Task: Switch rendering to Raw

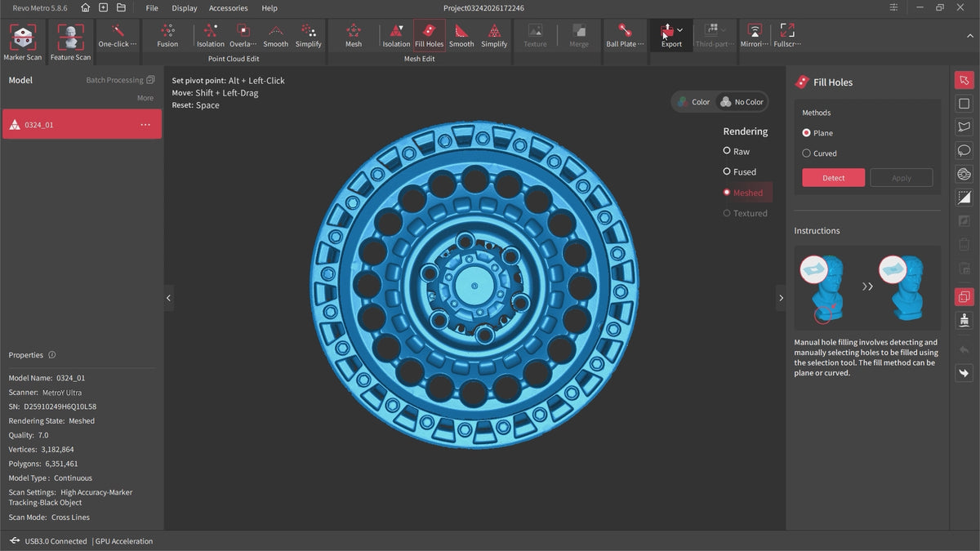Action: pyautogui.click(x=727, y=151)
